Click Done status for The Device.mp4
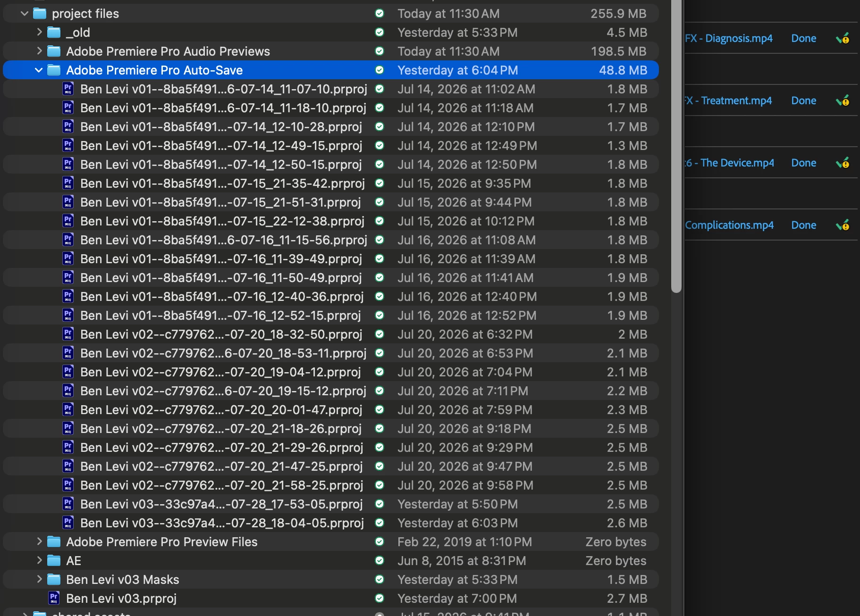The width and height of the screenshot is (860, 616). [804, 163]
